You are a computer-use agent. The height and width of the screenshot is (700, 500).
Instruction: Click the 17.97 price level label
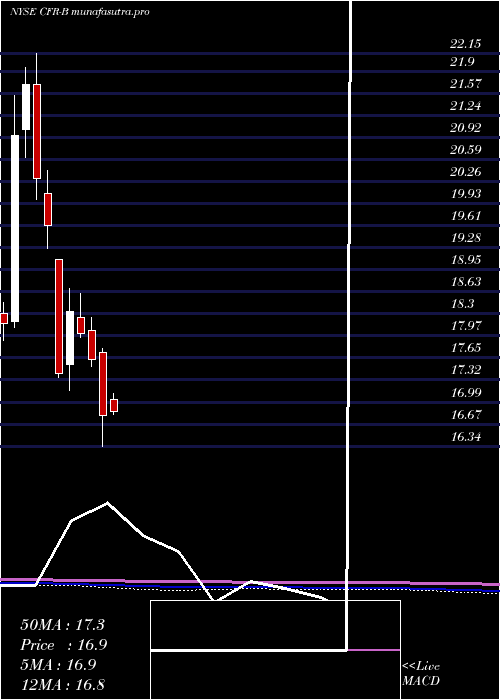click(466, 326)
